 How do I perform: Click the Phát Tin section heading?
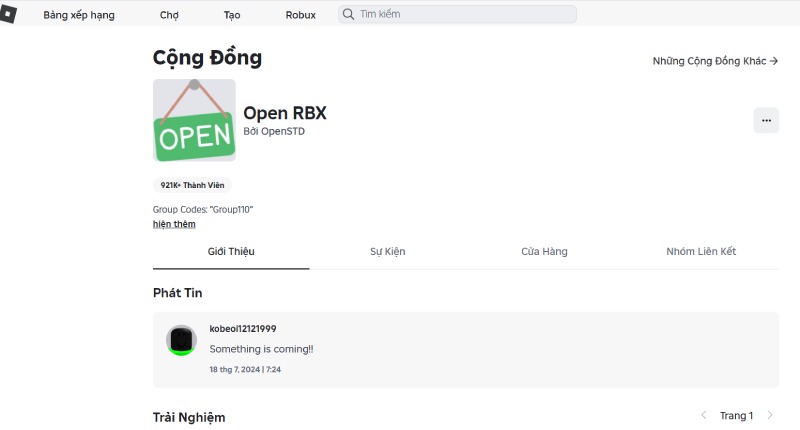[178, 293]
